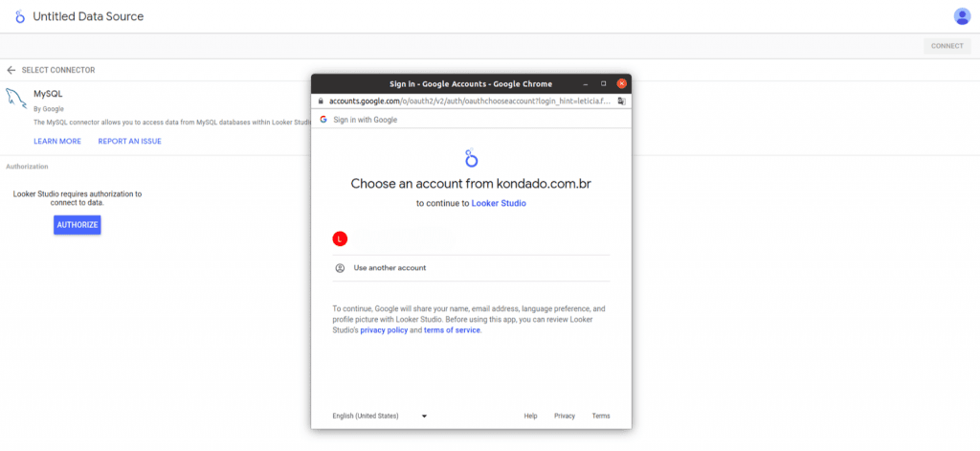The image size is (980, 451).
Task: Click the CONNECT button
Action: 947,46
